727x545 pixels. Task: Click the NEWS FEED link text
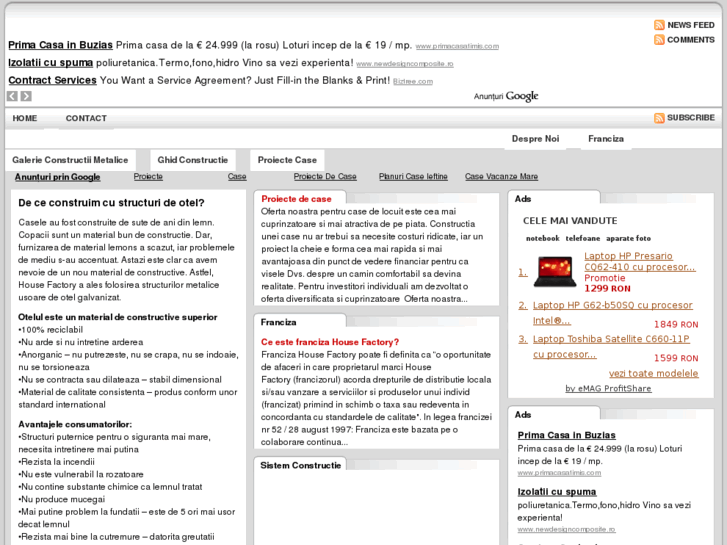pyautogui.click(x=691, y=25)
